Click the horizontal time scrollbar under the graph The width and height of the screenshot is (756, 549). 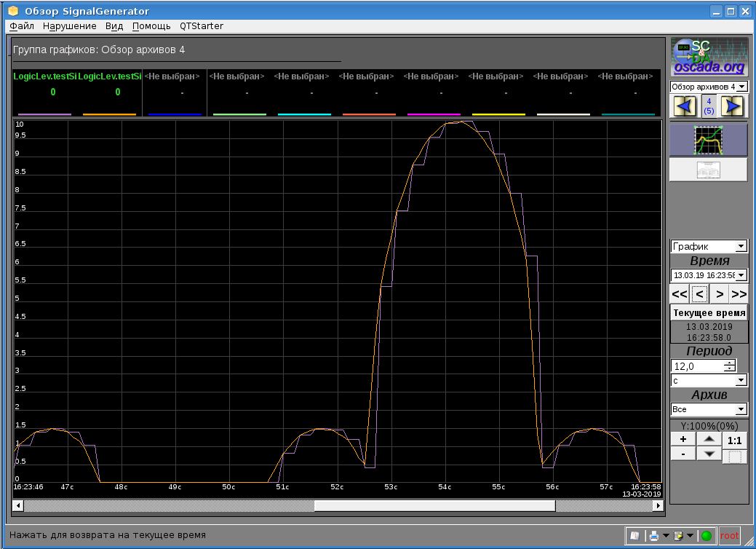(434, 505)
